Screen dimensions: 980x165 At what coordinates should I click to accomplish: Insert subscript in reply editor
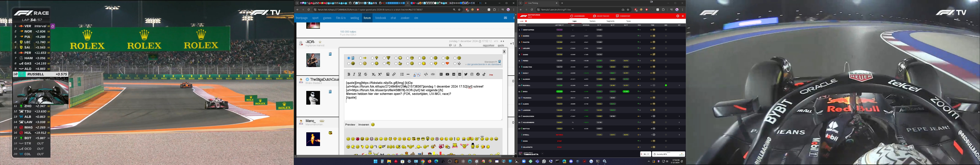[374, 74]
